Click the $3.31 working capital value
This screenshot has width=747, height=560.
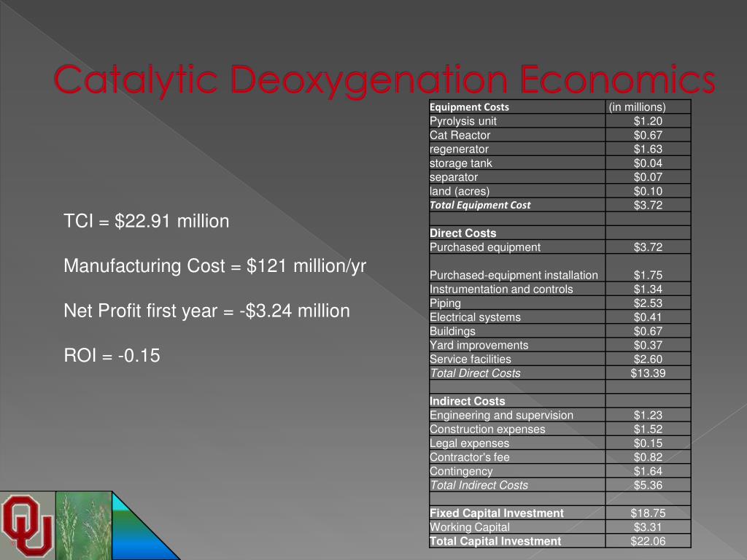[x=648, y=527]
